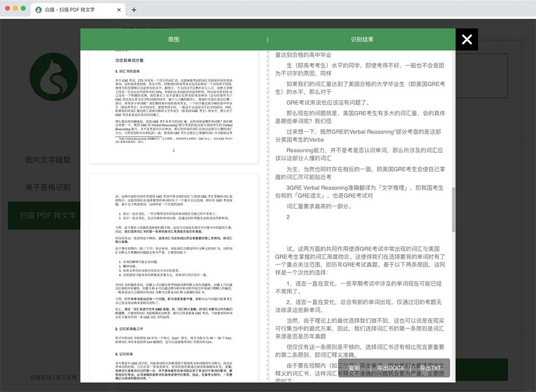Select the 识别结果 header tab

[362, 39]
